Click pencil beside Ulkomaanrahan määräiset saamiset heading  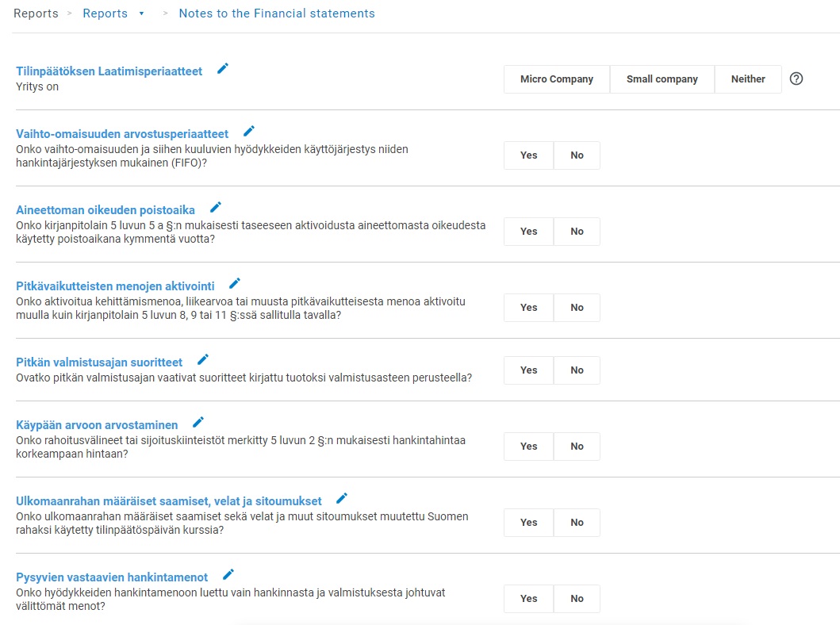click(342, 498)
